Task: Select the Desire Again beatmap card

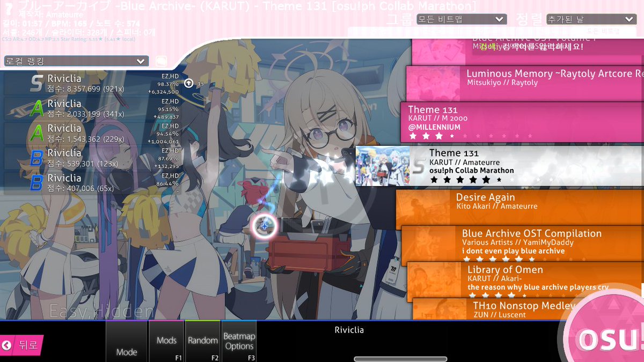Action: pyautogui.click(x=519, y=206)
